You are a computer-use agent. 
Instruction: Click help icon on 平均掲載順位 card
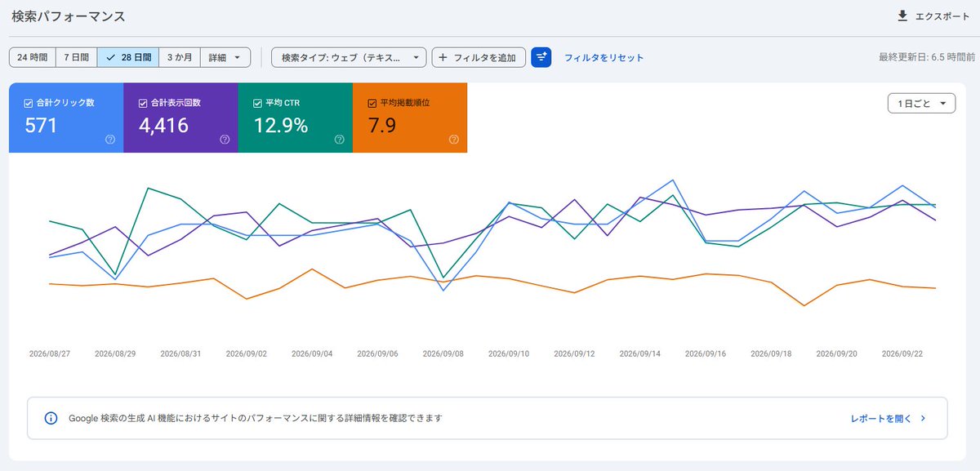454,140
